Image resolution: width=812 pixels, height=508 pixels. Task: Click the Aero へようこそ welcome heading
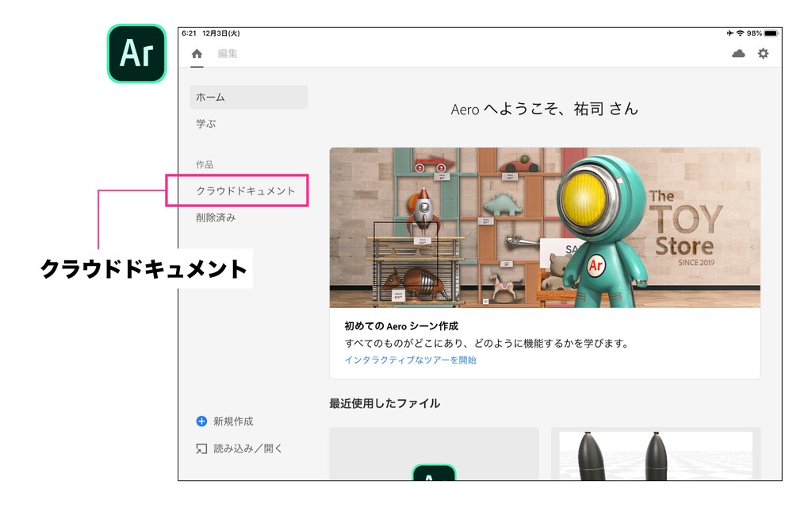tap(544, 109)
